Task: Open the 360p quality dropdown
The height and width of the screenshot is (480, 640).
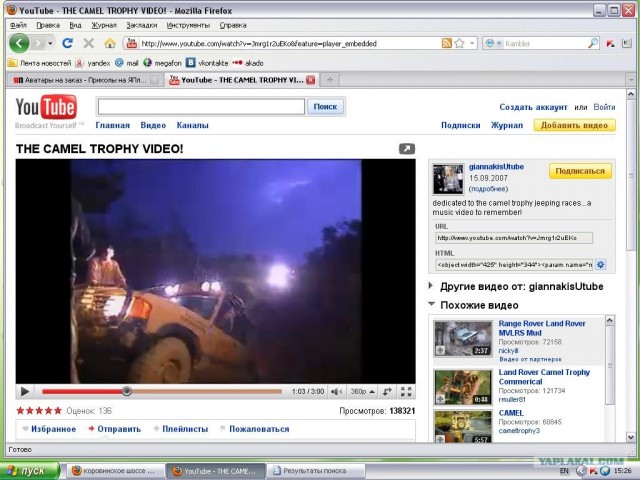Action: pyautogui.click(x=362, y=392)
